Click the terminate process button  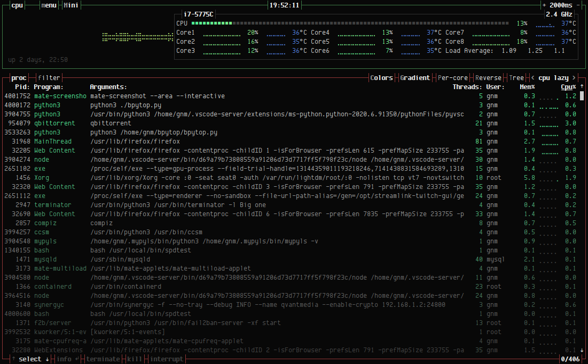tap(103, 359)
